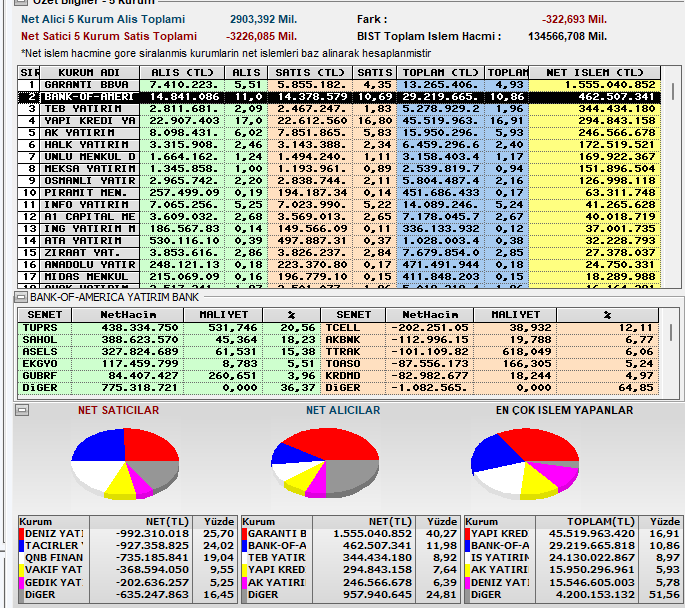685x608 pixels.
Task: Click the TUPRS stock cell
Action: (44, 328)
